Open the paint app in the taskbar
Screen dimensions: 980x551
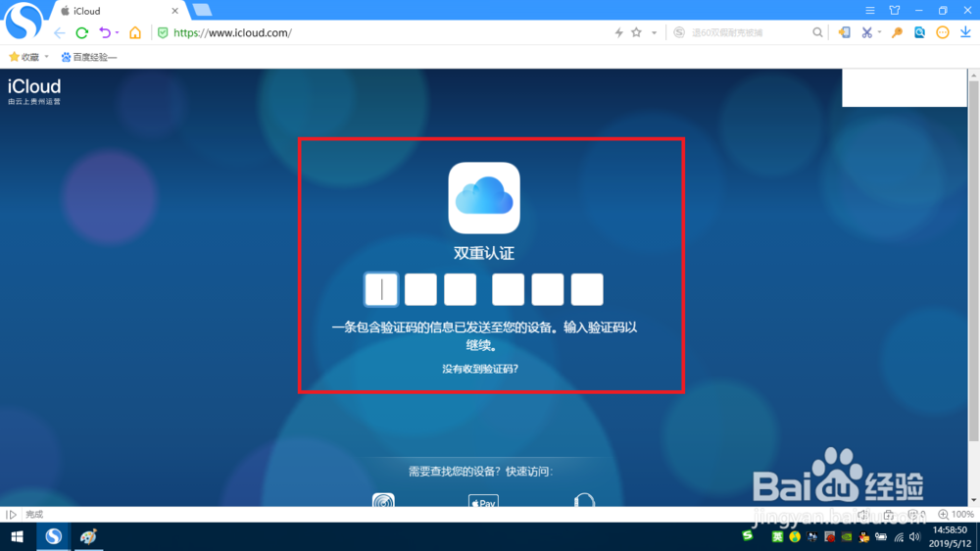click(88, 536)
